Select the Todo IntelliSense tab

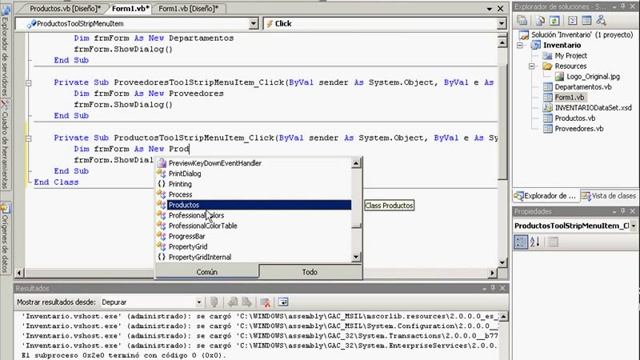tap(310, 272)
